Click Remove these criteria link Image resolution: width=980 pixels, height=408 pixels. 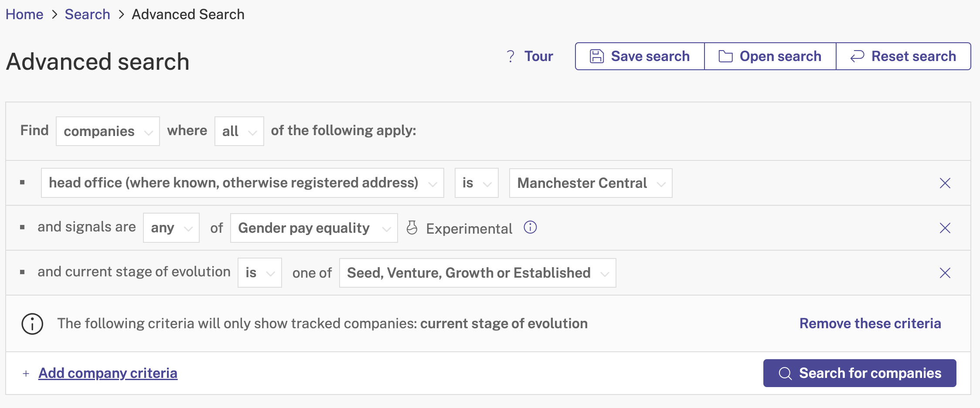coord(870,323)
